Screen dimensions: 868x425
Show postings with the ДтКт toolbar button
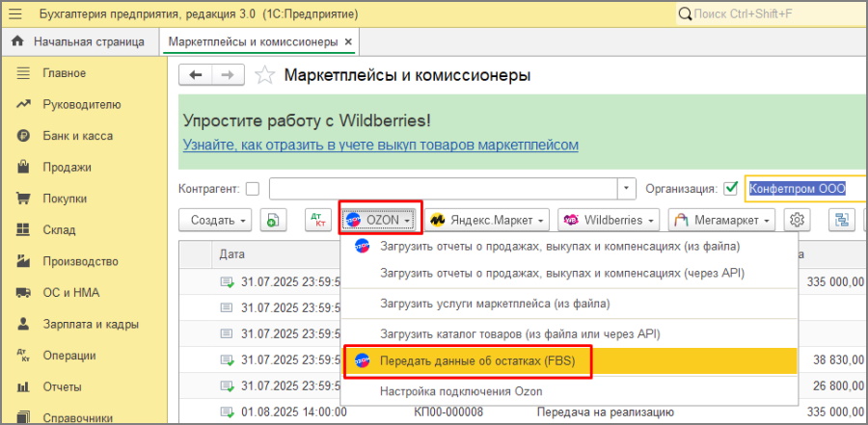(x=318, y=220)
